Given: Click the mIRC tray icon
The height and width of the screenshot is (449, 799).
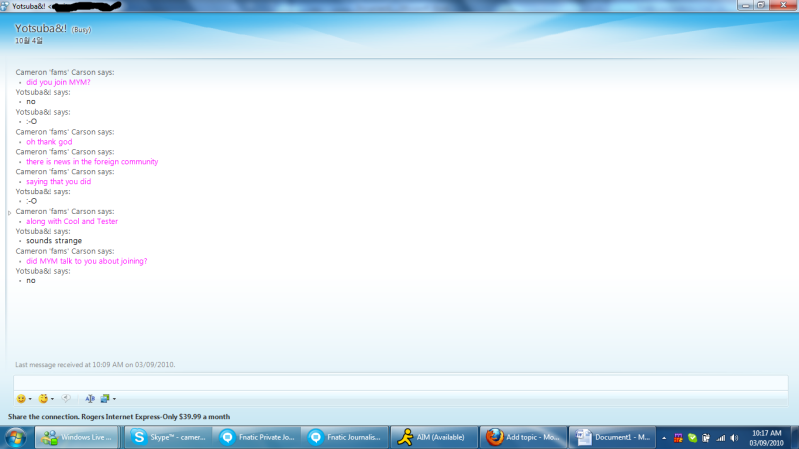Looking at the screenshot, I should click(678, 438).
